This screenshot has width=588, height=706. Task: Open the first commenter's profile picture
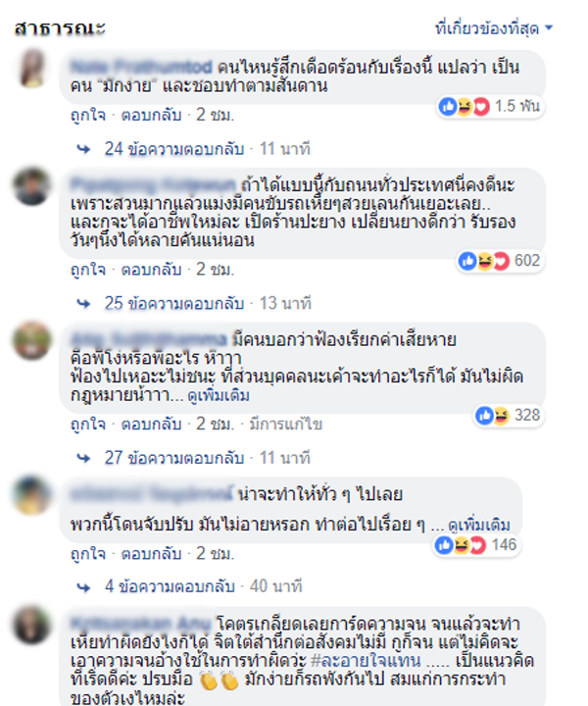(32, 68)
